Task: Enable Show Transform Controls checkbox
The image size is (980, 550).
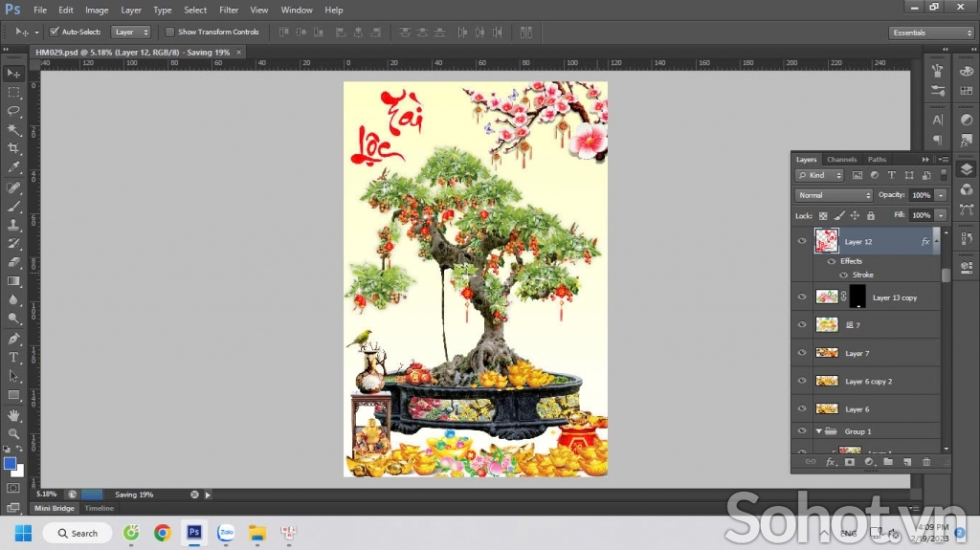Action: point(169,32)
